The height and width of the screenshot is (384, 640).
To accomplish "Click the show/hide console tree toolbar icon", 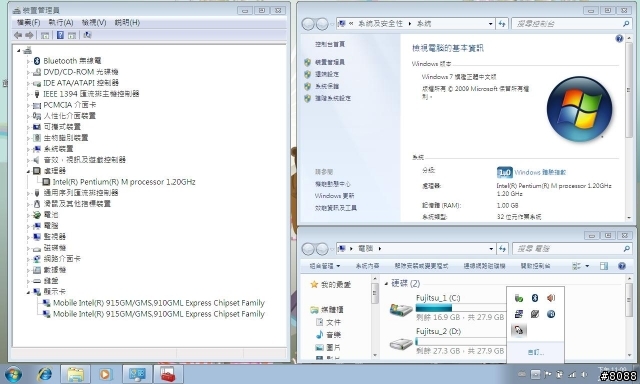I will click(45, 36).
